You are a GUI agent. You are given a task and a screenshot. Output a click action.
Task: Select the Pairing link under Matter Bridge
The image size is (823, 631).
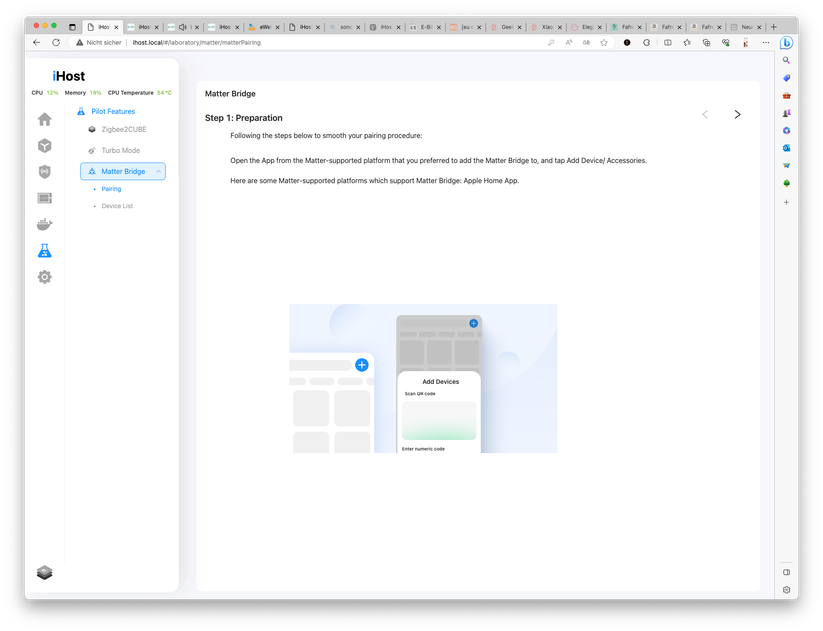tap(110, 188)
